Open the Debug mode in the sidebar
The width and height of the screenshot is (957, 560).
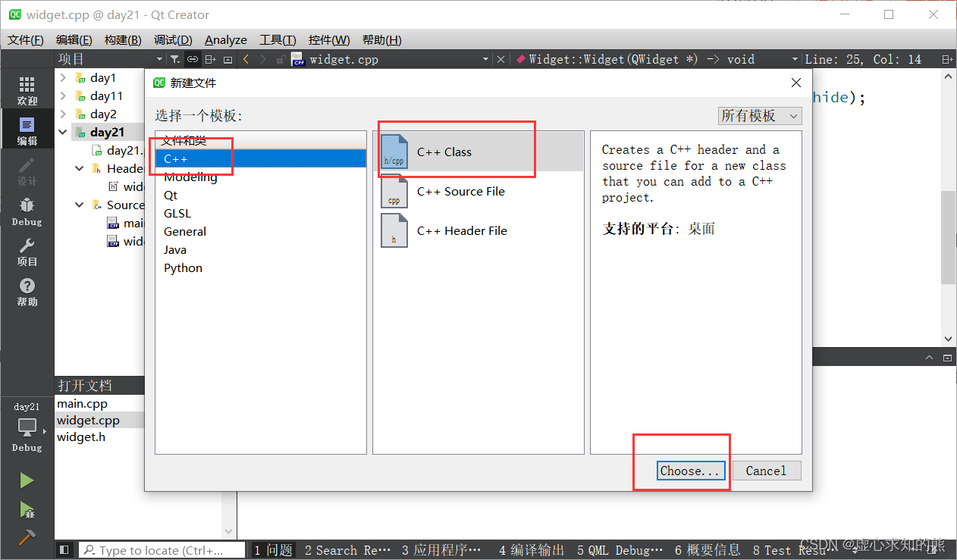point(27,211)
